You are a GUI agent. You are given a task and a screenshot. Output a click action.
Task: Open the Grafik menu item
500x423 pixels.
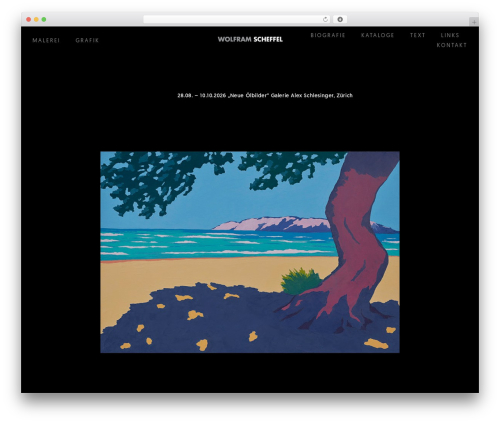pyautogui.click(x=87, y=40)
